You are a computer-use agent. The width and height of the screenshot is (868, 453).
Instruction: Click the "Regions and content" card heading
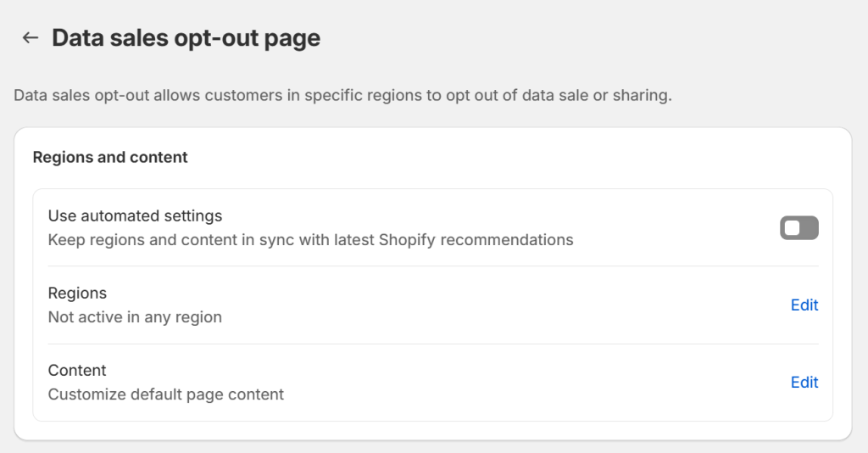click(x=110, y=157)
